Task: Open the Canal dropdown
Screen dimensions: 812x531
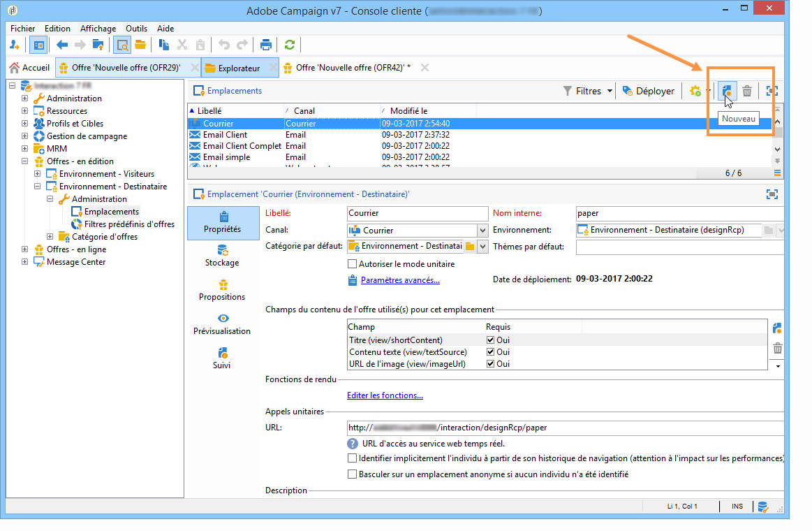Action: (x=482, y=231)
